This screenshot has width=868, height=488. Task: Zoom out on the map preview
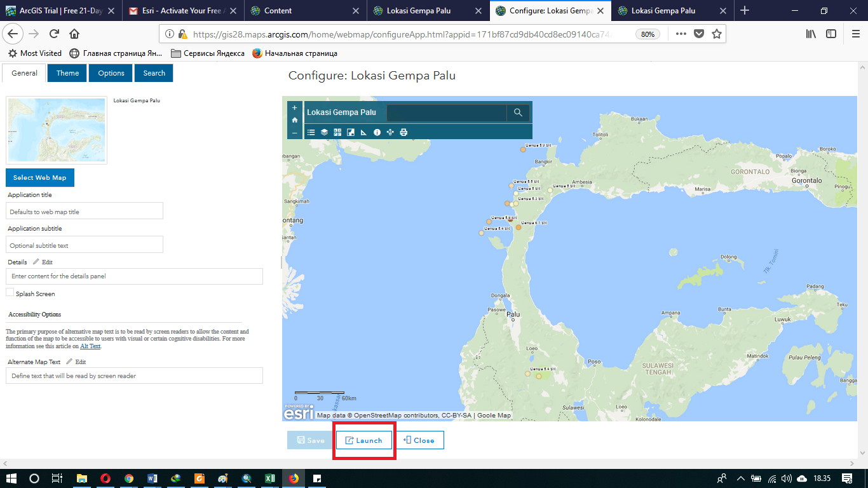coord(294,133)
